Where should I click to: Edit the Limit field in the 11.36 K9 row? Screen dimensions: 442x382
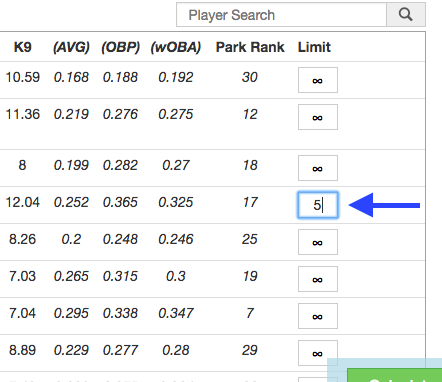[x=318, y=117]
